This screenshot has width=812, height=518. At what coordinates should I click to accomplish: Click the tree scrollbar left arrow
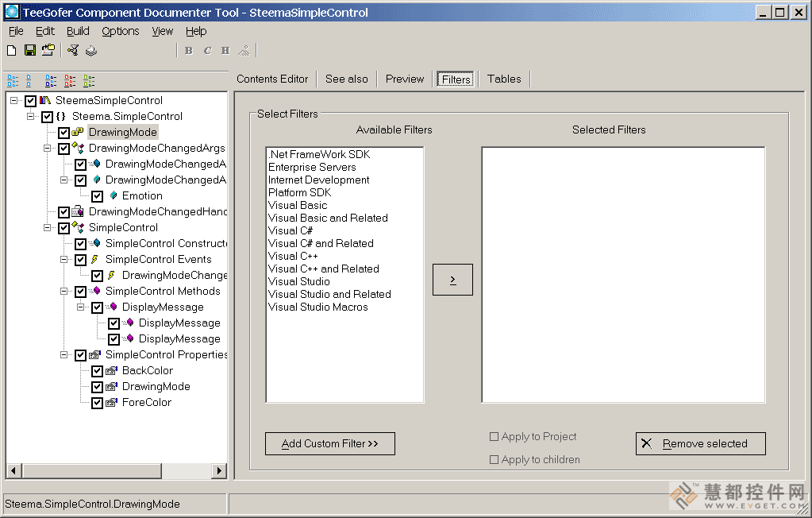tap(13, 471)
